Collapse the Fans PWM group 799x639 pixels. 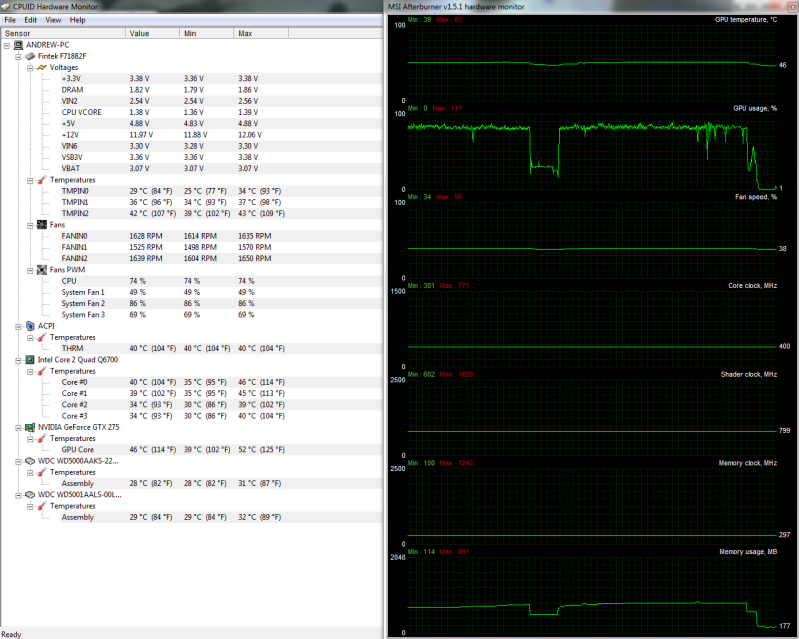(30, 270)
